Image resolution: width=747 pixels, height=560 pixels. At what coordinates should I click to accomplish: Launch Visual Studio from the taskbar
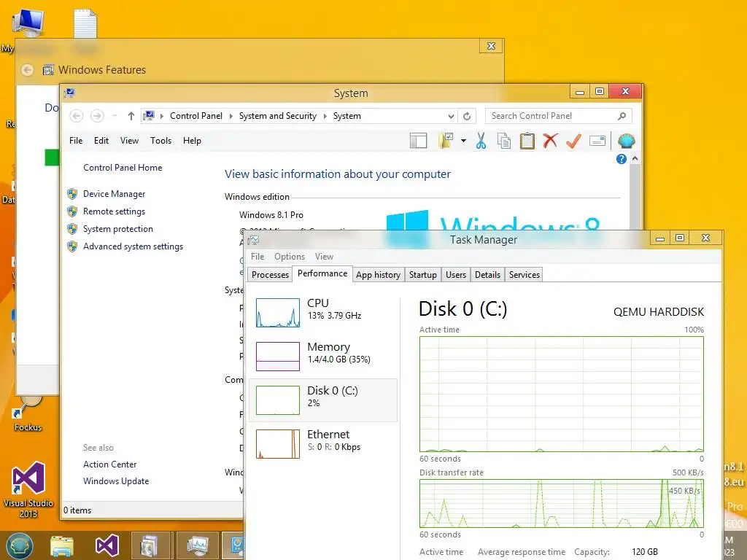(x=107, y=545)
